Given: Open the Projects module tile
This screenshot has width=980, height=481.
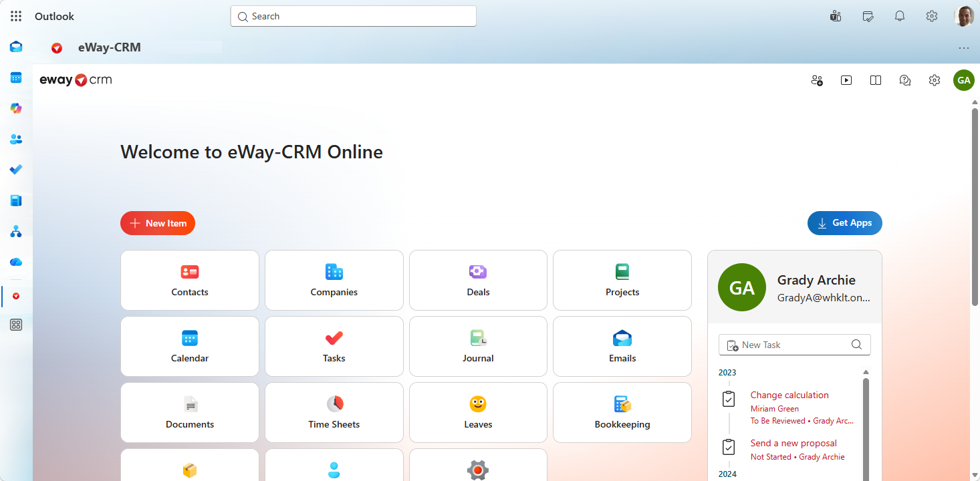Looking at the screenshot, I should click(x=622, y=281).
